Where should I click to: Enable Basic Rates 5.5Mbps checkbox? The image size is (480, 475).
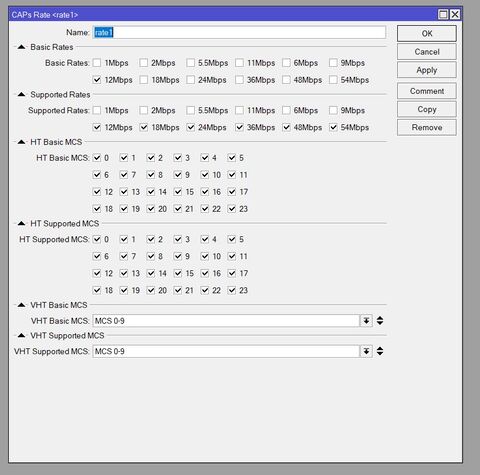point(191,63)
